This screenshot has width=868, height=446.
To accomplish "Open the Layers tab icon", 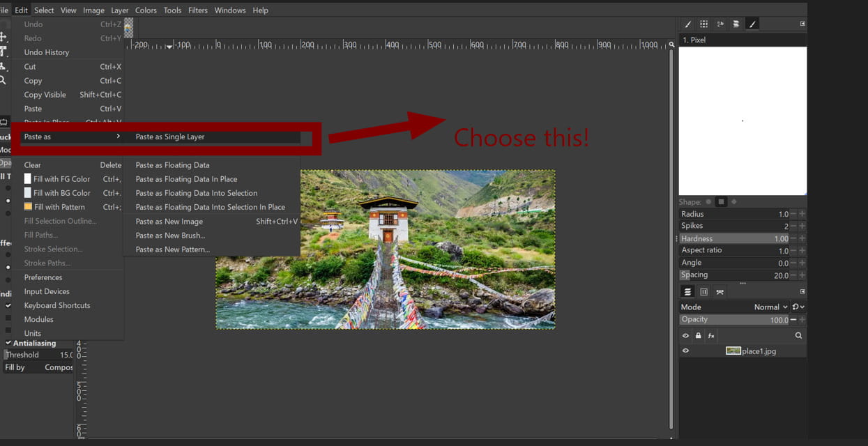I will coord(687,292).
